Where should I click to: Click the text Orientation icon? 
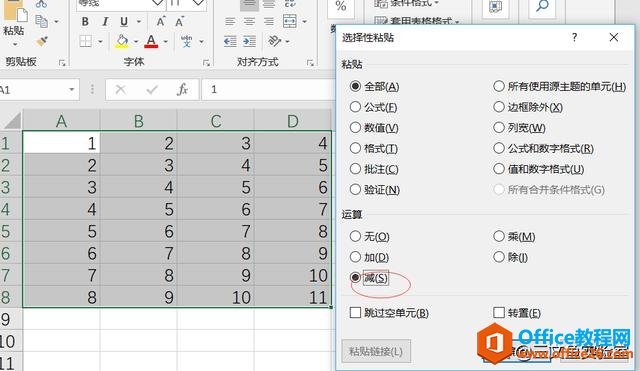[274, 41]
